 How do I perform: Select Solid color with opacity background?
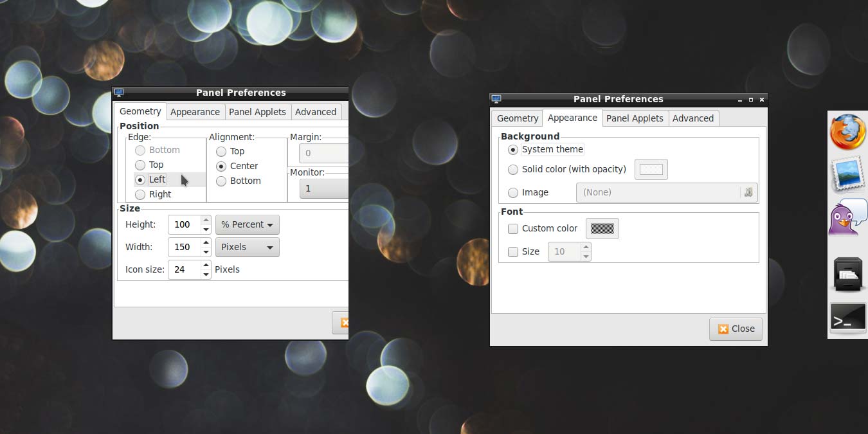click(x=513, y=170)
